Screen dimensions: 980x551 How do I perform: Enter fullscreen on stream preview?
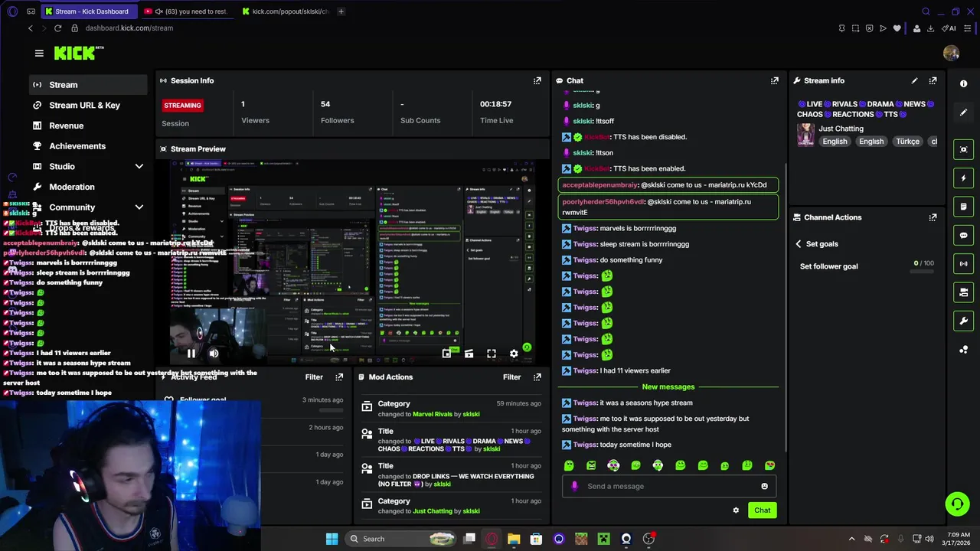pyautogui.click(x=492, y=354)
